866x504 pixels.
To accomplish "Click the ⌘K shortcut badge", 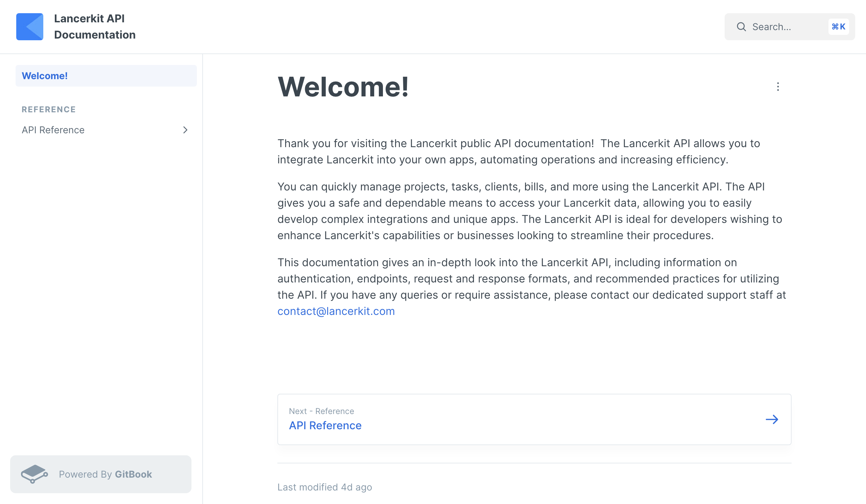I will pos(838,27).
